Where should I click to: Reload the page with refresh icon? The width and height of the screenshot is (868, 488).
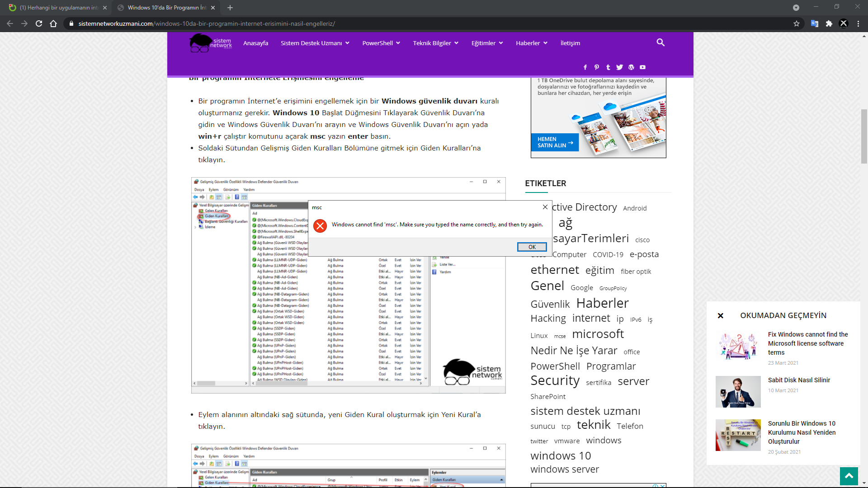point(39,23)
